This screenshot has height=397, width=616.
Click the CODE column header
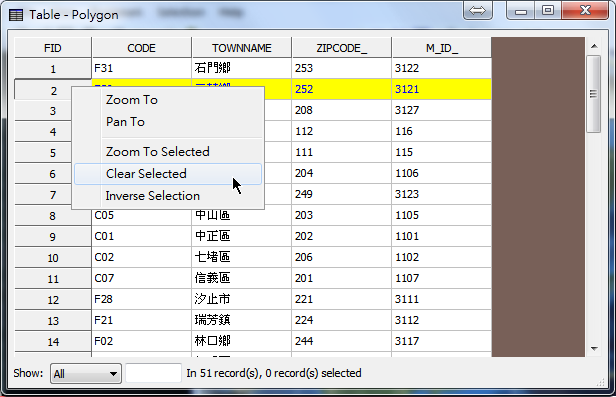[141, 48]
